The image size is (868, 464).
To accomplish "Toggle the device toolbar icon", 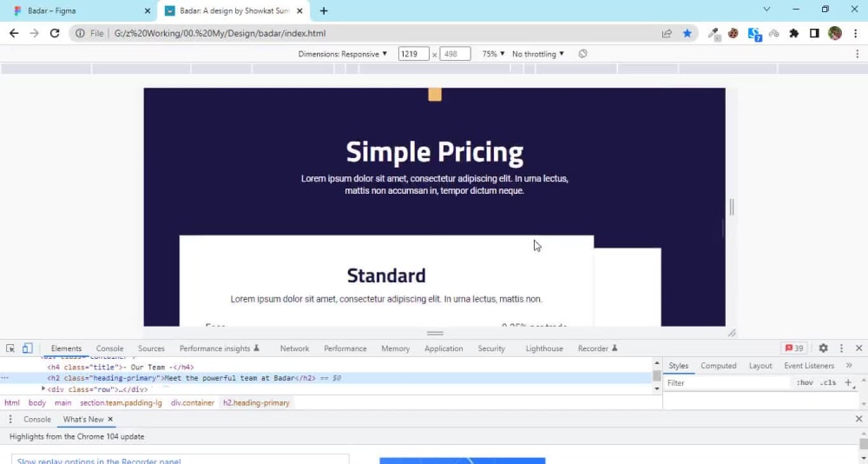I will (27, 348).
